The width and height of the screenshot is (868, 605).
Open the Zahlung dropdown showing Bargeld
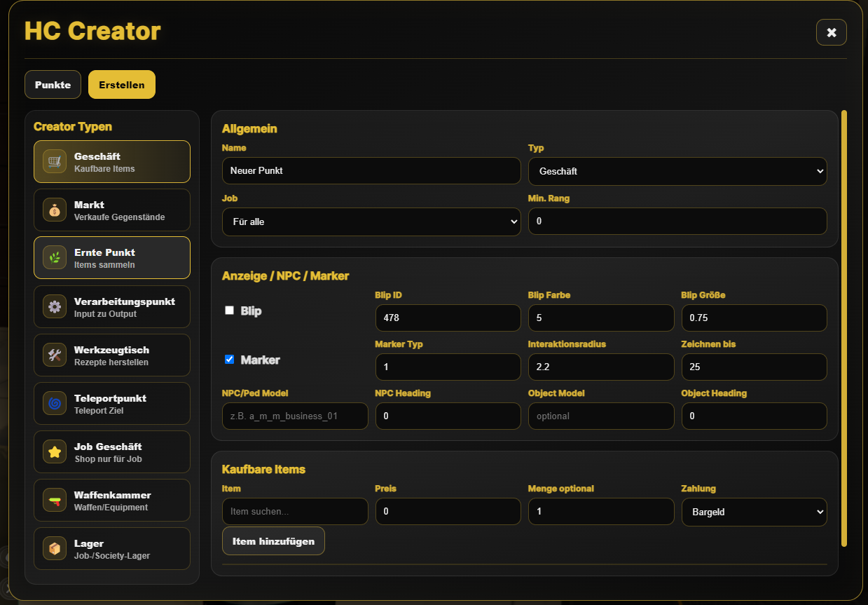tap(755, 512)
